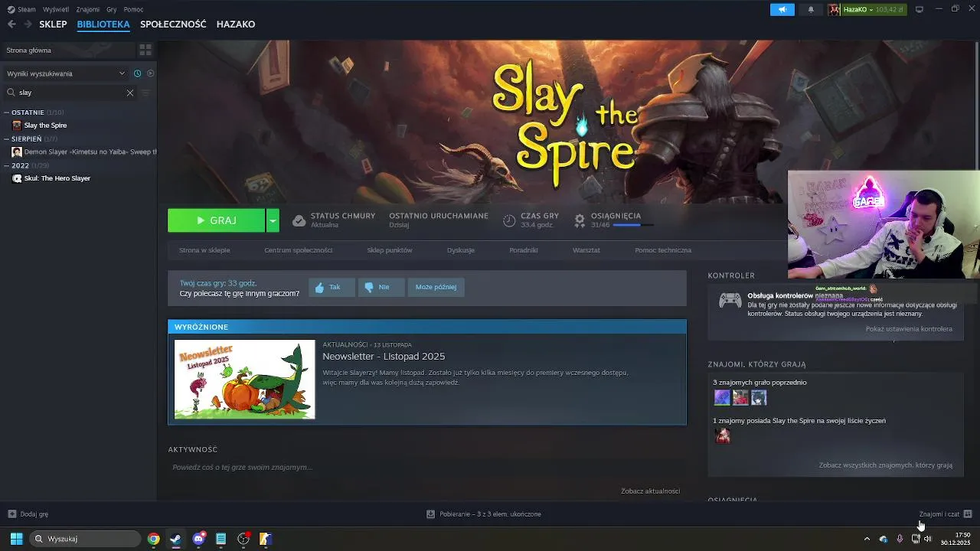The width and height of the screenshot is (980, 551).
Task: Open Chrome from taskbar
Action: pyautogui.click(x=154, y=539)
